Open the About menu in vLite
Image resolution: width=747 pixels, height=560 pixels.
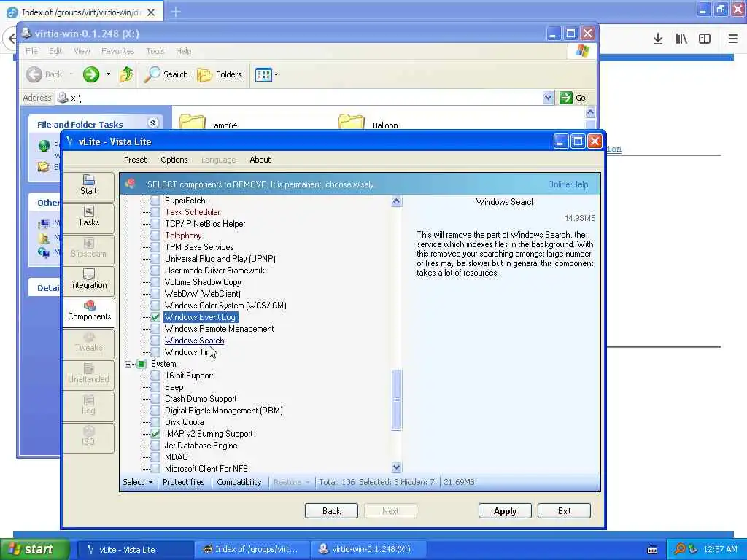tap(260, 160)
